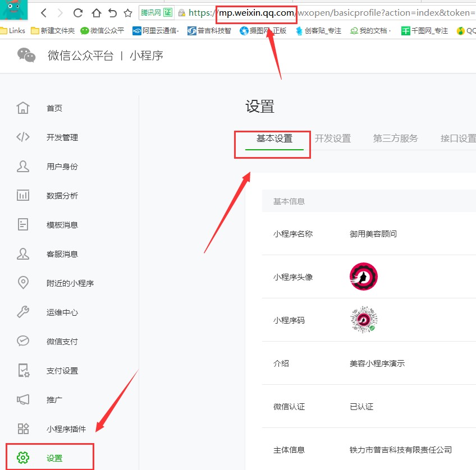
Task: Click the 首页 home icon in sidebar
Action: (24, 108)
